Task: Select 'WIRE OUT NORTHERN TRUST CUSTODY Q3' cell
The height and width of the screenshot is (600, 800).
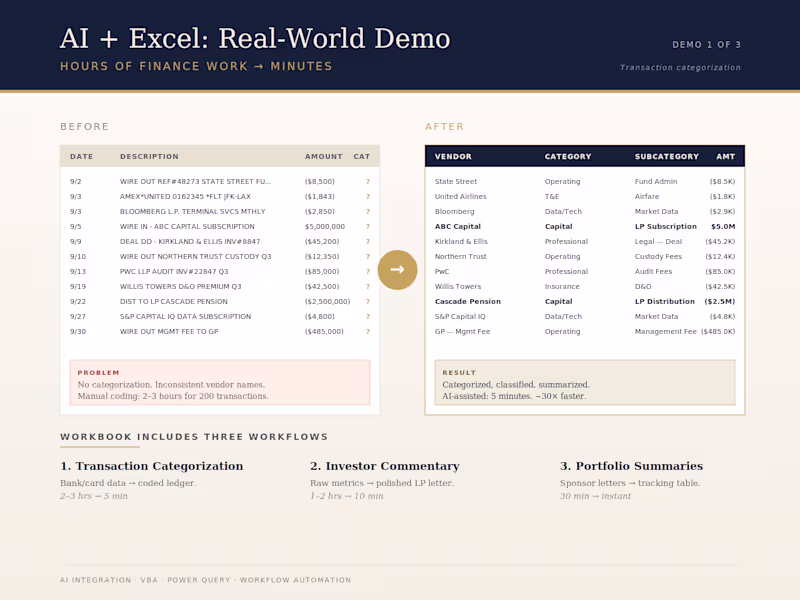Action: (x=195, y=257)
